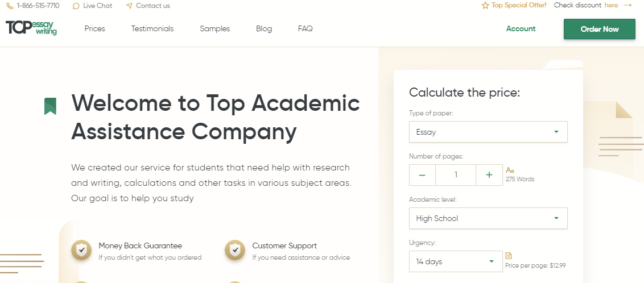Click the arrow icon after discount here

[x=628, y=5]
